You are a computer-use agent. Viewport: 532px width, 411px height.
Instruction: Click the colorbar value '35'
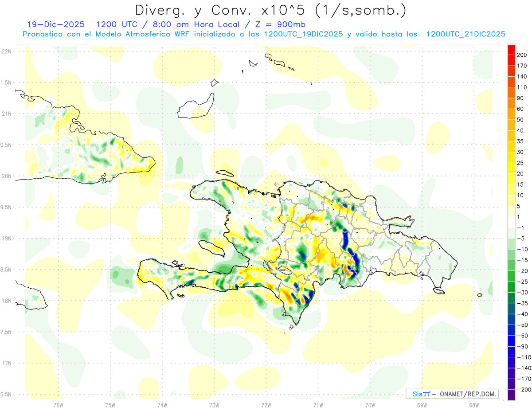[x=520, y=141]
